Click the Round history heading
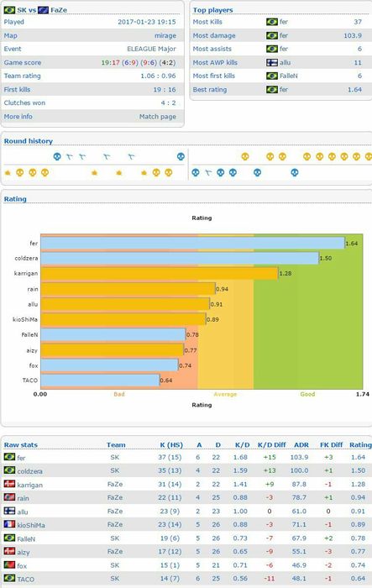This screenshot has height=588, width=372. click(28, 141)
